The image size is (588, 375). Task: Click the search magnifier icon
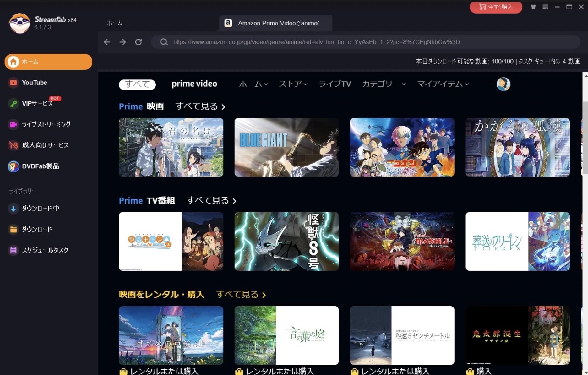click(x=164, y=42)
